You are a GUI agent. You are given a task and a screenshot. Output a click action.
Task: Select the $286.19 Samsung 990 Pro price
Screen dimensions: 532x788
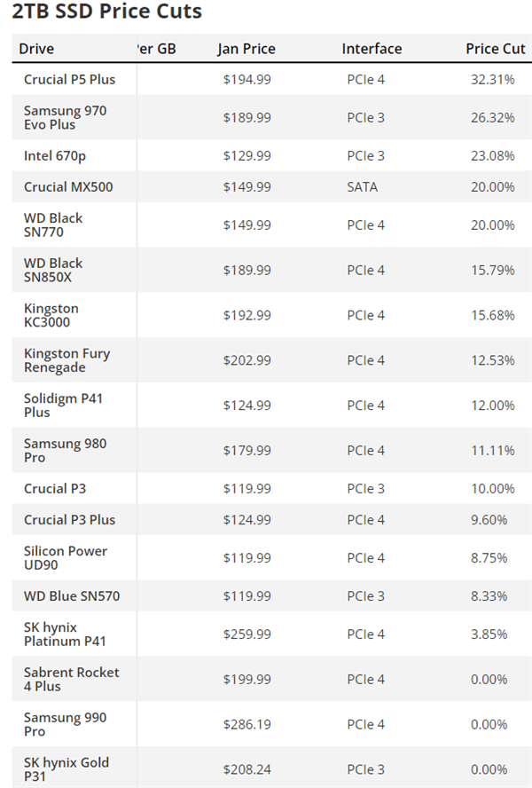point(247,724)
